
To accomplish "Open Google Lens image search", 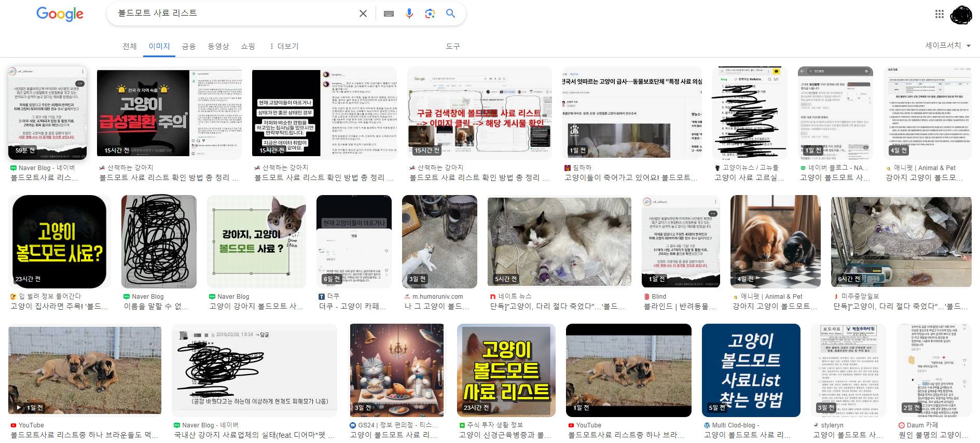I will (430, 13).
